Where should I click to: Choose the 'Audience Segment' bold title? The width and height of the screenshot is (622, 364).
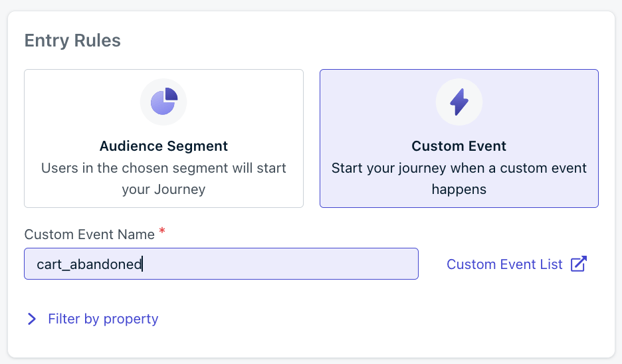[x=163, y=146]
